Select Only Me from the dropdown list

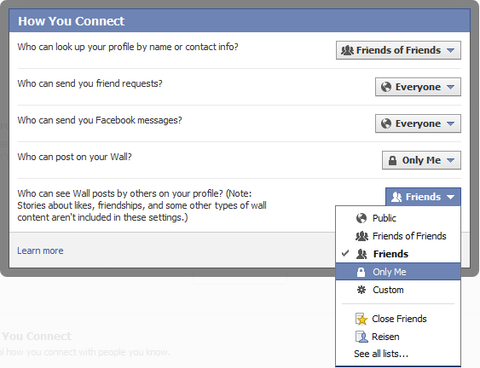398,272
